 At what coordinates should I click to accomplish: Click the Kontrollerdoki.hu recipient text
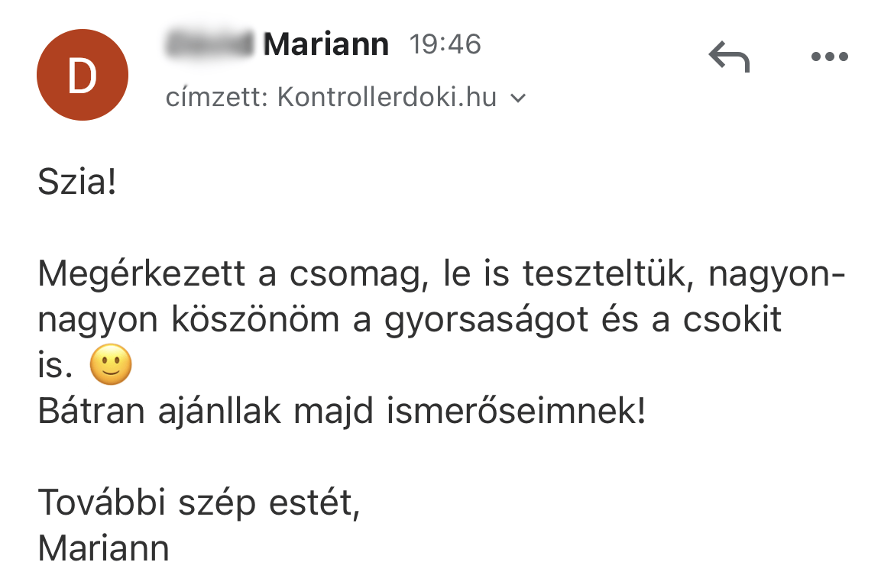[x=388, y=97]
